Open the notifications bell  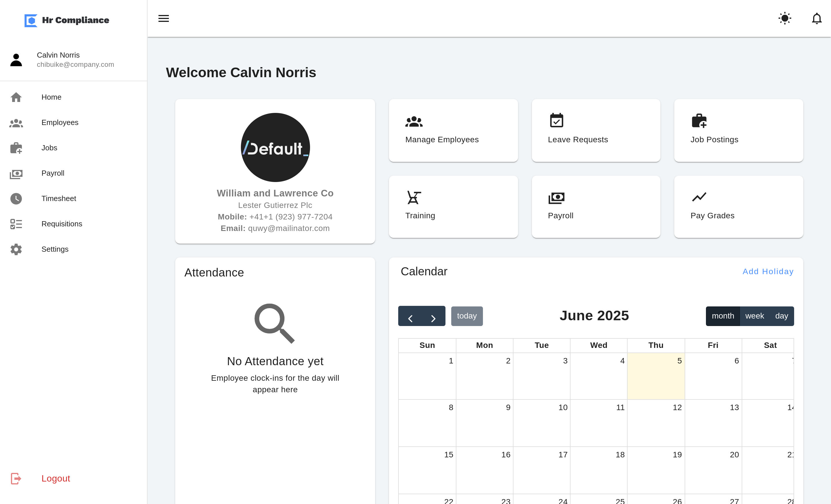coord(817,18)
